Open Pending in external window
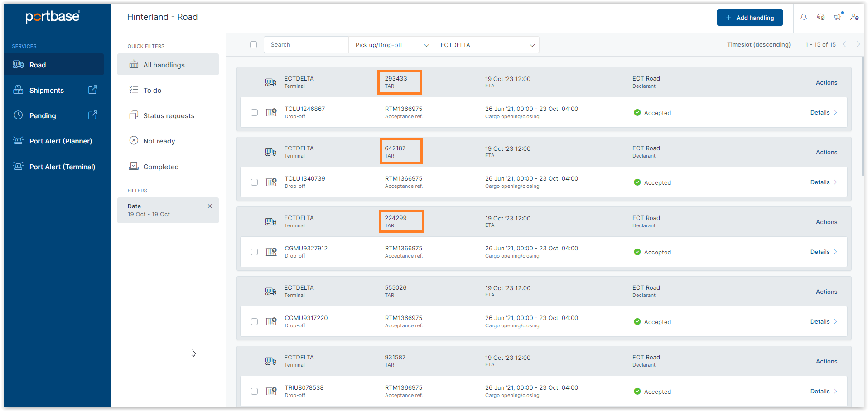The height and width of the screenshot is (411, 868). 92,115
